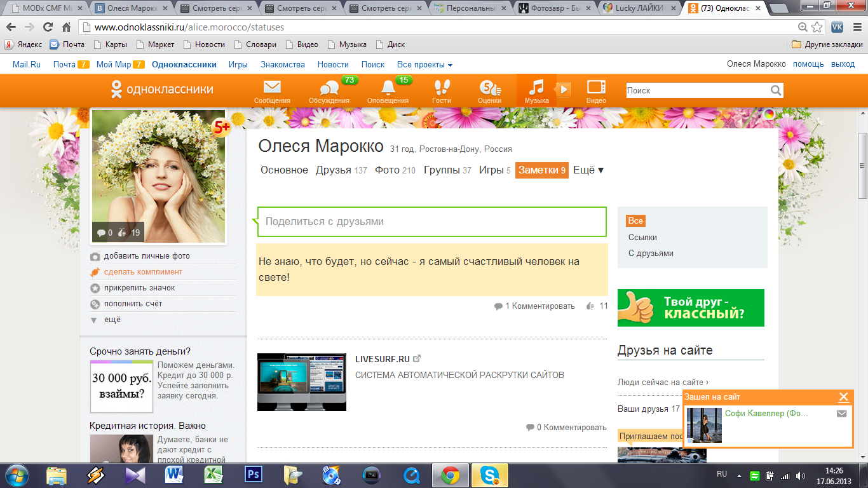Click the envelope in Зашел на сайт popup

click(x=842, y=413)
